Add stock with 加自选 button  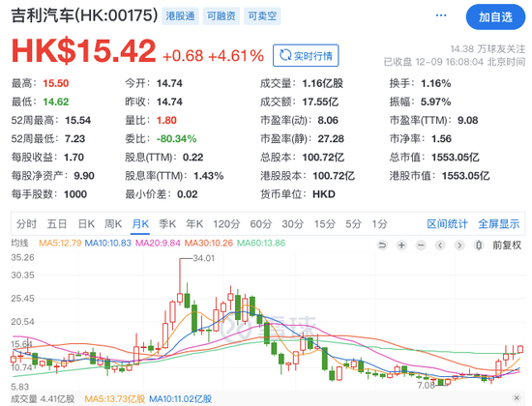[x=495, y=17]
